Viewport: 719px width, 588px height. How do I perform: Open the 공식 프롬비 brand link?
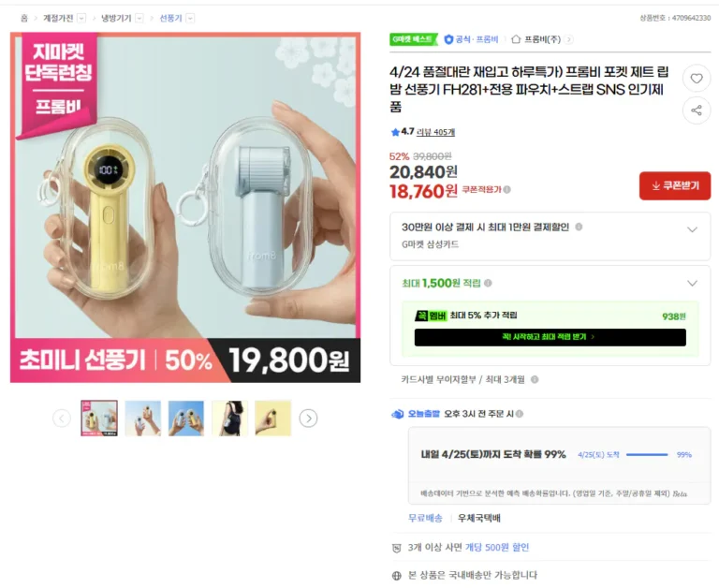472,39
